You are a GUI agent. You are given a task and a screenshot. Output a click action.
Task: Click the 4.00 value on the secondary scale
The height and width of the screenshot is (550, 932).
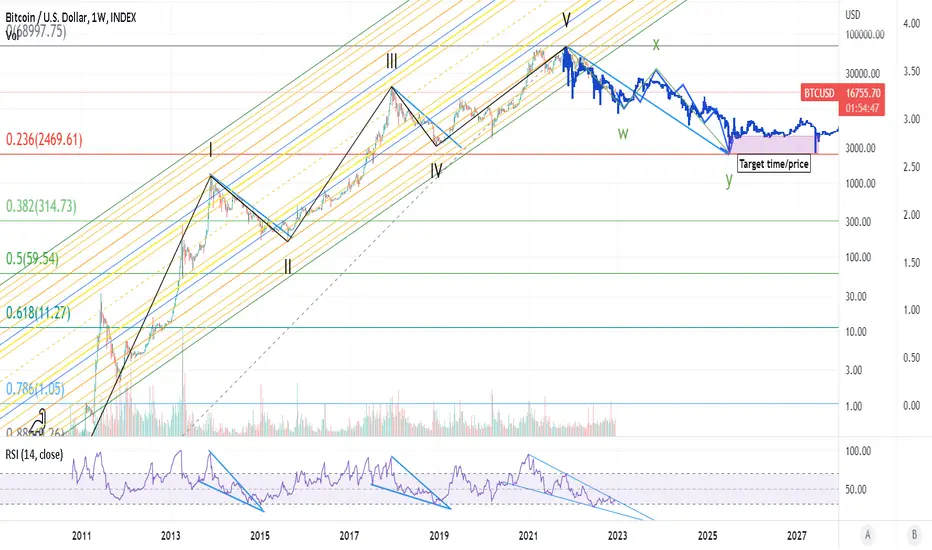(x=912, y=24)
